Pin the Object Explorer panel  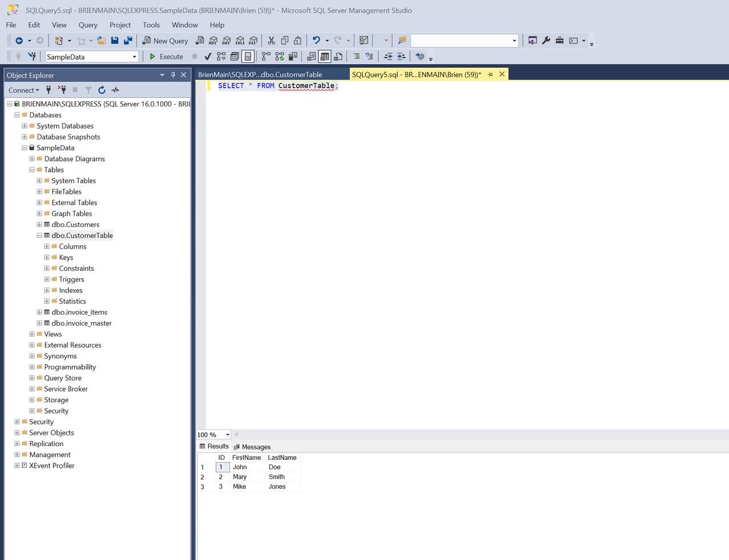tap(173, 75)
